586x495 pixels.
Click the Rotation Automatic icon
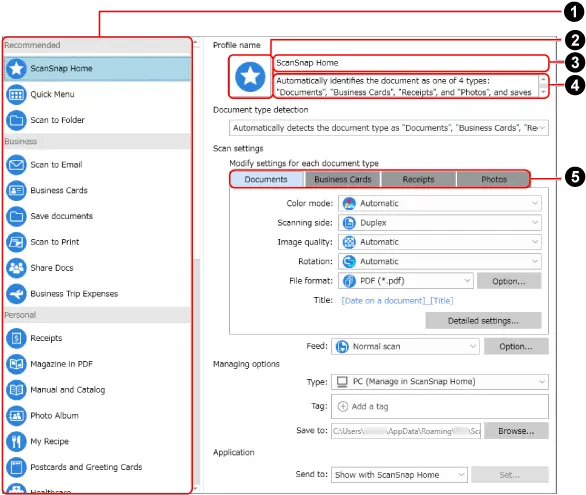pos(349,262)
